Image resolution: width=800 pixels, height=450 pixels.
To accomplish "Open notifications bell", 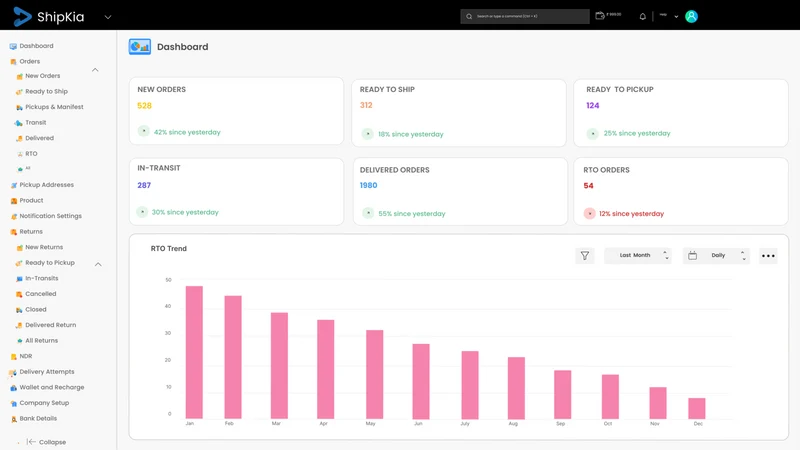I will [x=642, y=16].
